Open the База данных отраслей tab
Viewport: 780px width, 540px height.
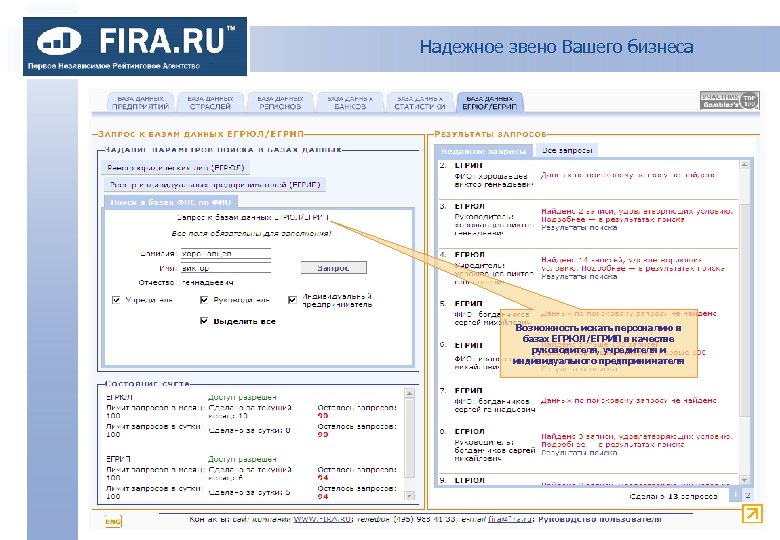point(210,102)
